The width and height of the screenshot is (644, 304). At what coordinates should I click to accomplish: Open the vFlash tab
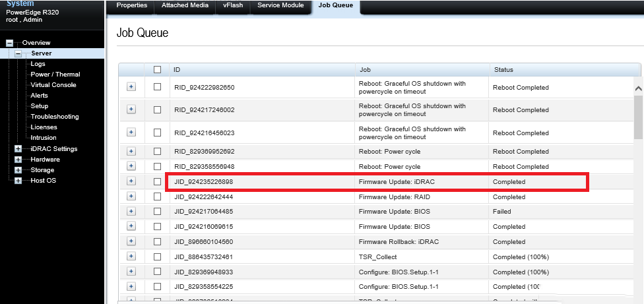(x=233, y=6)
